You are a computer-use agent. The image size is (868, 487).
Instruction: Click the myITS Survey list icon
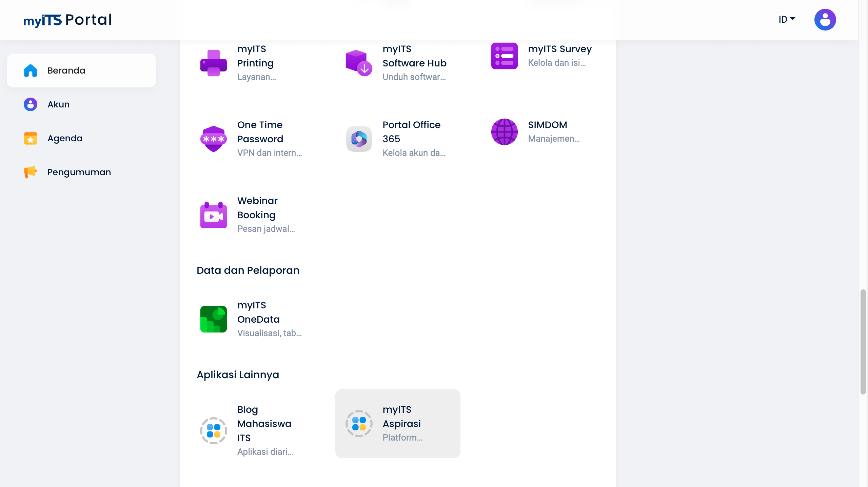(x=504, y=56)
